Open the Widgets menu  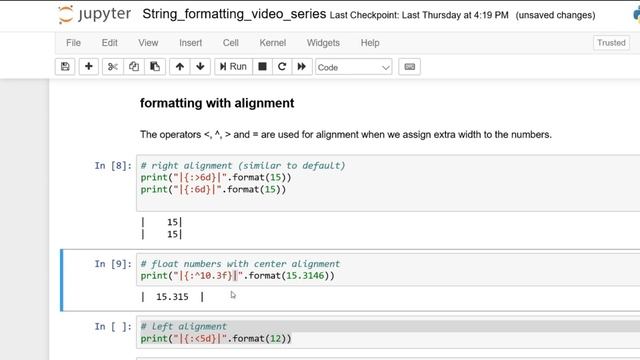(x=323, y=43)
